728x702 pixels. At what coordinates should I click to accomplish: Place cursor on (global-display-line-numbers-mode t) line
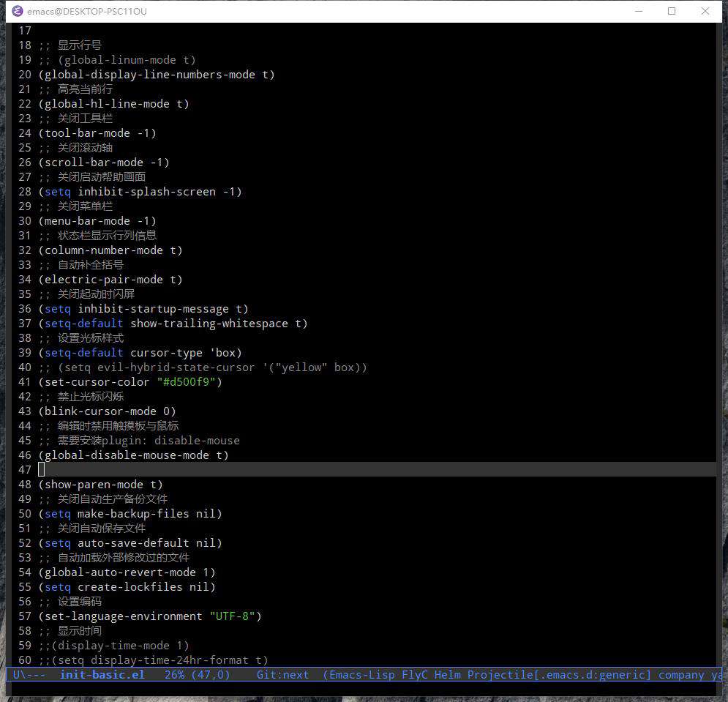pos(157,75)
